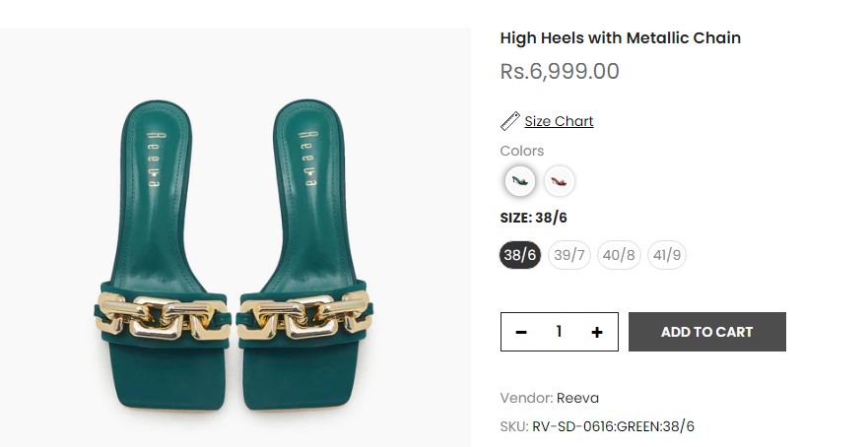Pick size 39/7
The width and height of the screenshot is (868, 447).
point(569,255)
